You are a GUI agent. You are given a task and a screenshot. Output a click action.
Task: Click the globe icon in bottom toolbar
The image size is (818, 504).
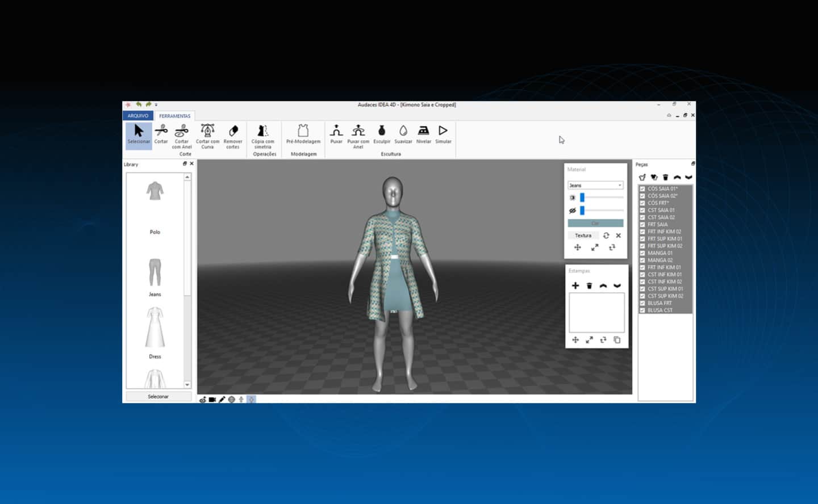coord(232,400)
